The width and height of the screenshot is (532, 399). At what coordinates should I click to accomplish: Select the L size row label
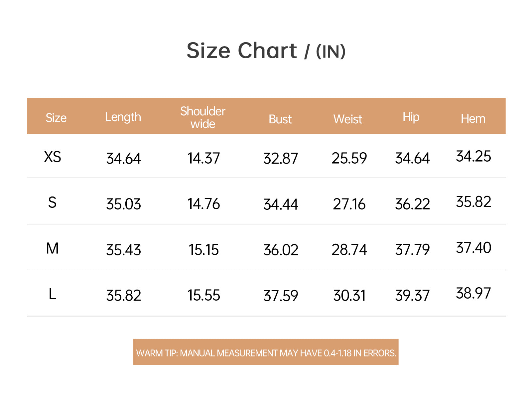52,294
